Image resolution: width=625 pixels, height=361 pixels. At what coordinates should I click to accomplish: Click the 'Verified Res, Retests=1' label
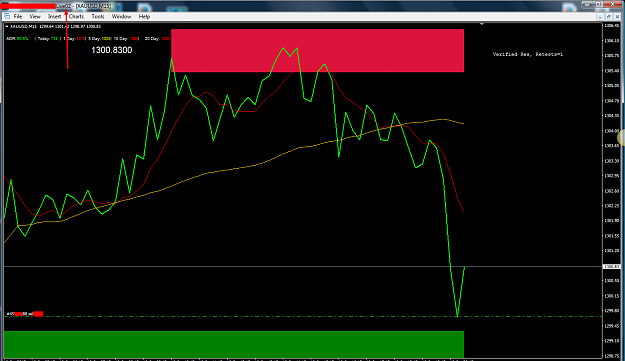click(x=528, y=54)
